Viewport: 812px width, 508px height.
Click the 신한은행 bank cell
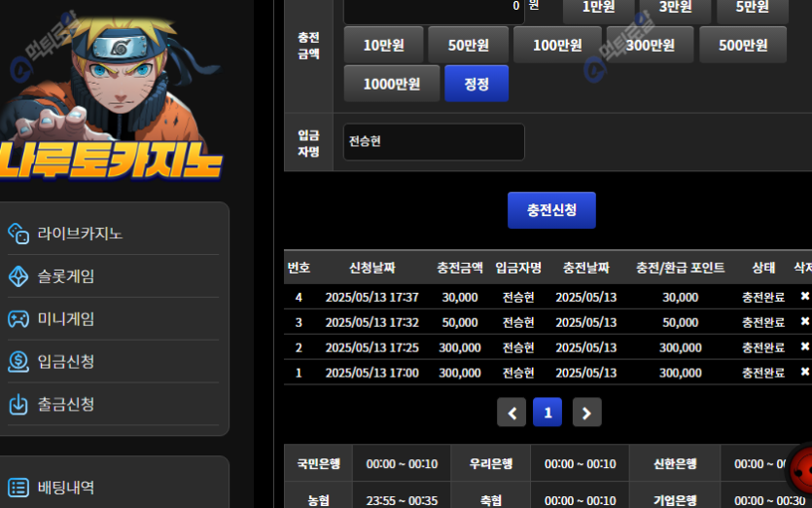pyautogui.click(x=675, y=463)
